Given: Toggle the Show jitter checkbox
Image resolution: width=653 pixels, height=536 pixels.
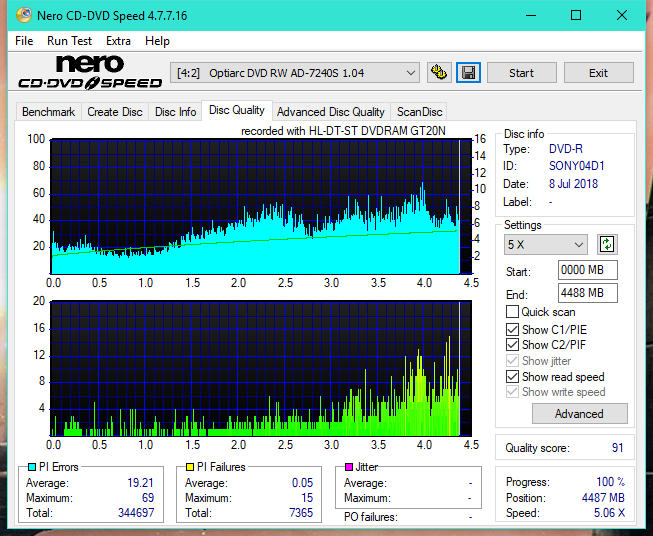Looking at the screenshot, I should tap(512, 360).
